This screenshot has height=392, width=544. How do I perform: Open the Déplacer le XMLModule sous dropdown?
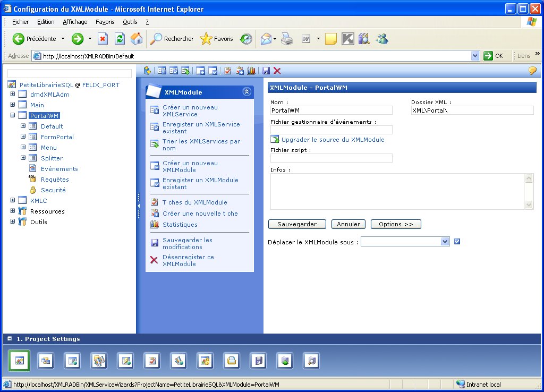pyautogui.click(x=445, y=242)
